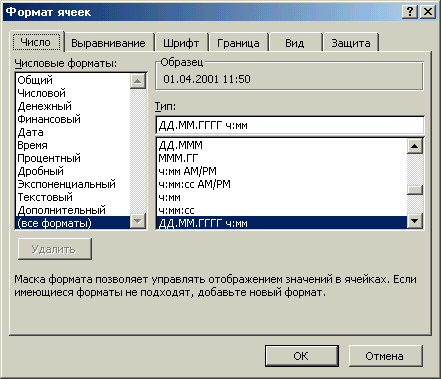This screenshot has width=441, height=379.
Task: Select МММ.ГГ type entry
Action: coord(282,158)
